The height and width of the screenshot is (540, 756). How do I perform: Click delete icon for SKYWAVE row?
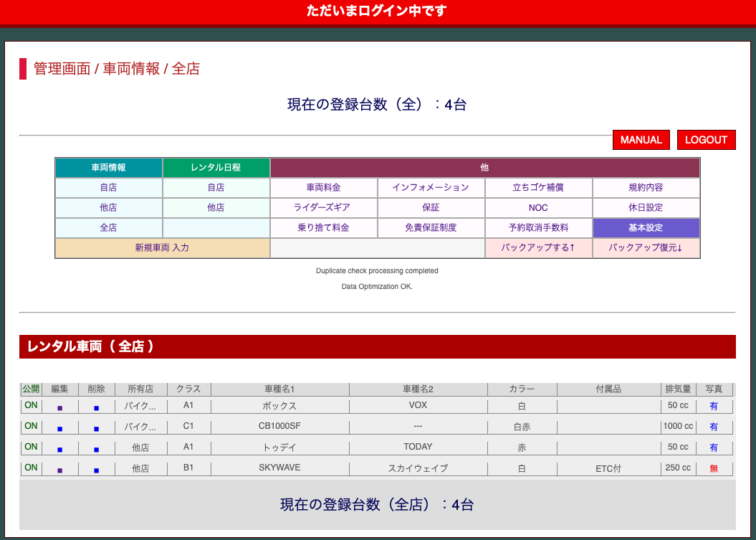tap(97, 470)
